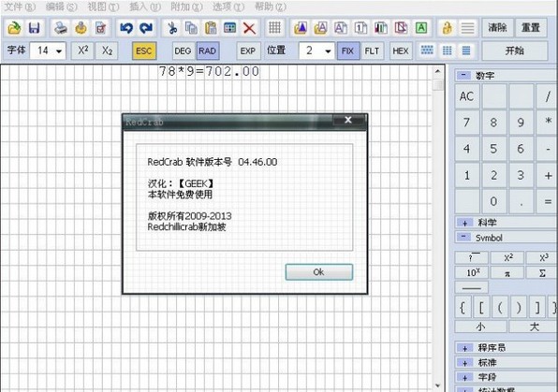Click the 清除 clear button
558x392 pixels.
497,28
